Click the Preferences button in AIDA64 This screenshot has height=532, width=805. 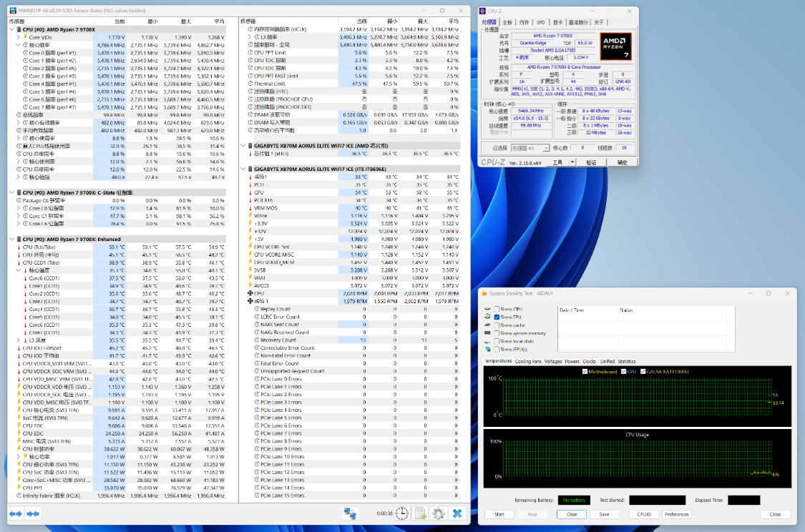pyautogui.click(x=676, y=514)
